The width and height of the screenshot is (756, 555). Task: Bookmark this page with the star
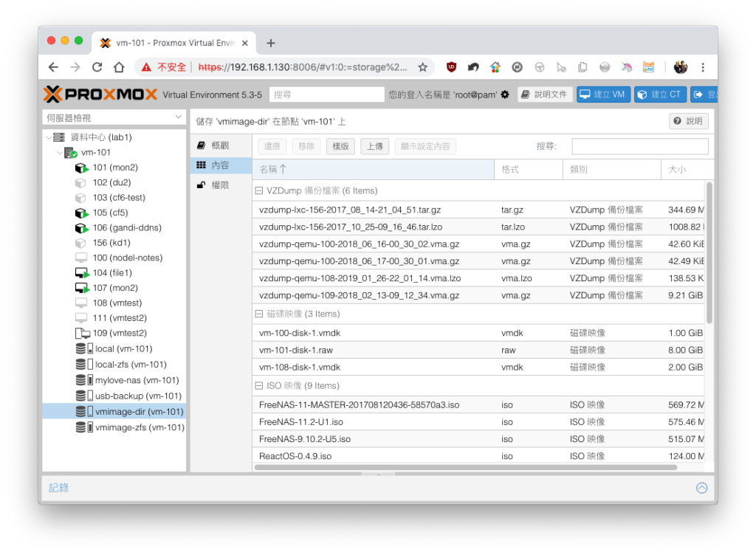(423, 67)
